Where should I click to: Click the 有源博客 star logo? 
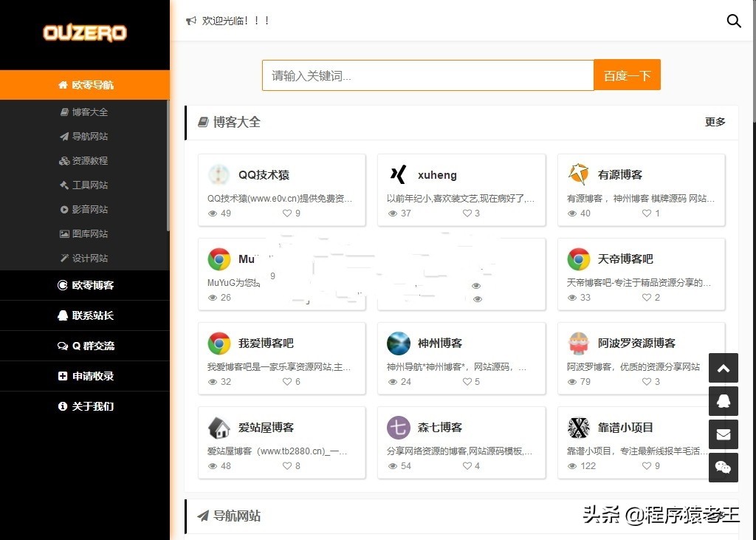click(x=579, y=174)
